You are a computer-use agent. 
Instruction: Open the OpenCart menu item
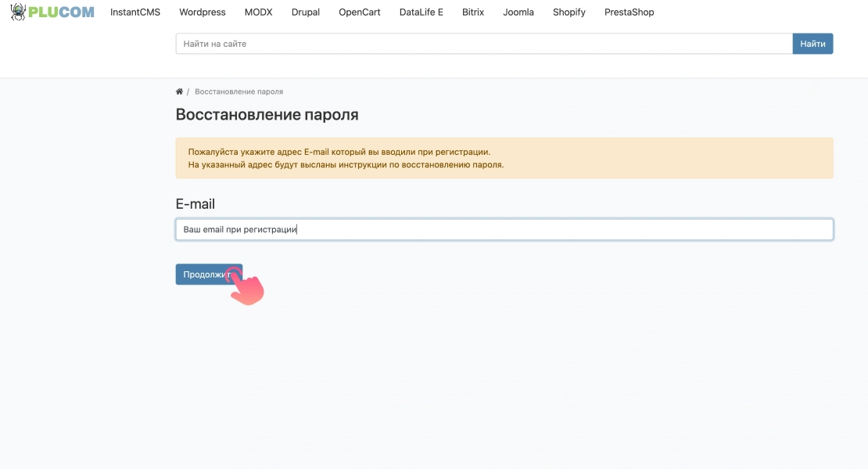click(359, 13)
